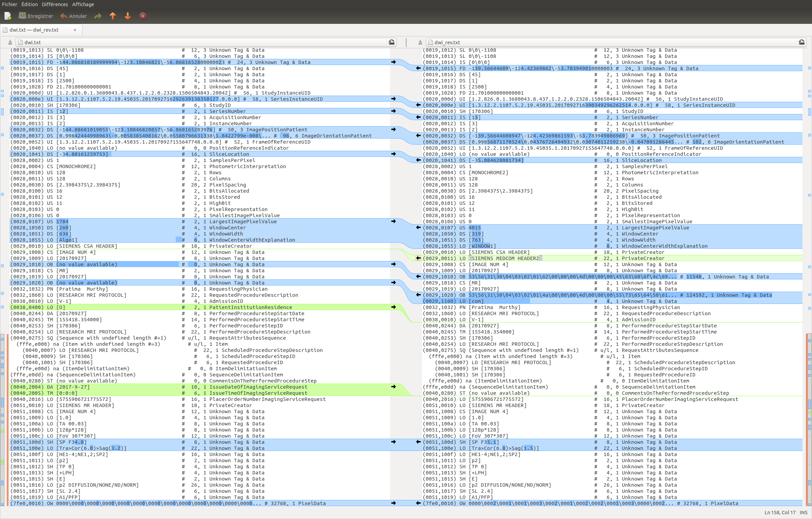This screenshot has width=812, height=519.
Task: Click the red stop icon in toolbar
Action: click(143, 16)
